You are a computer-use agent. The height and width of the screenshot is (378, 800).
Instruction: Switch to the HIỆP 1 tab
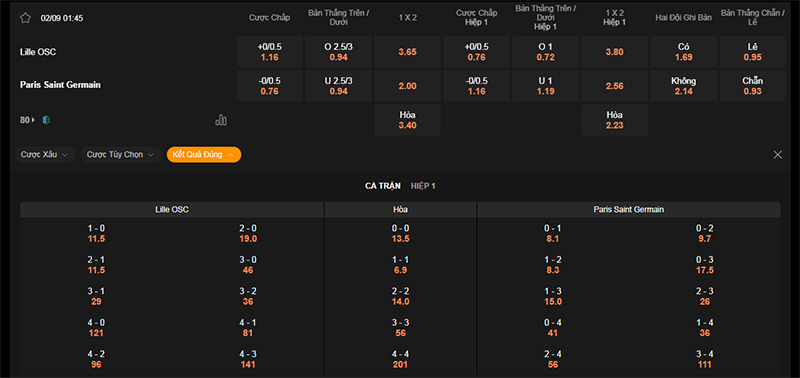(x=423, y=186)
